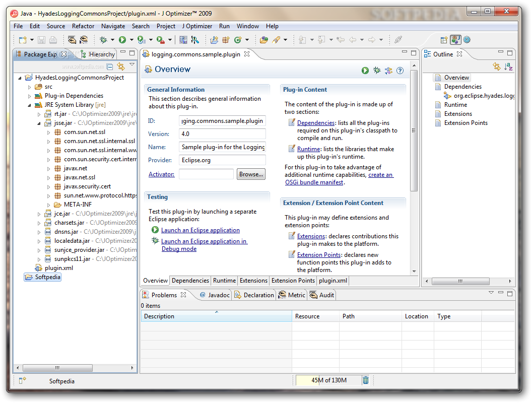Click the Version input field
The height and width of the screenshot is (403, 532).
222,134
